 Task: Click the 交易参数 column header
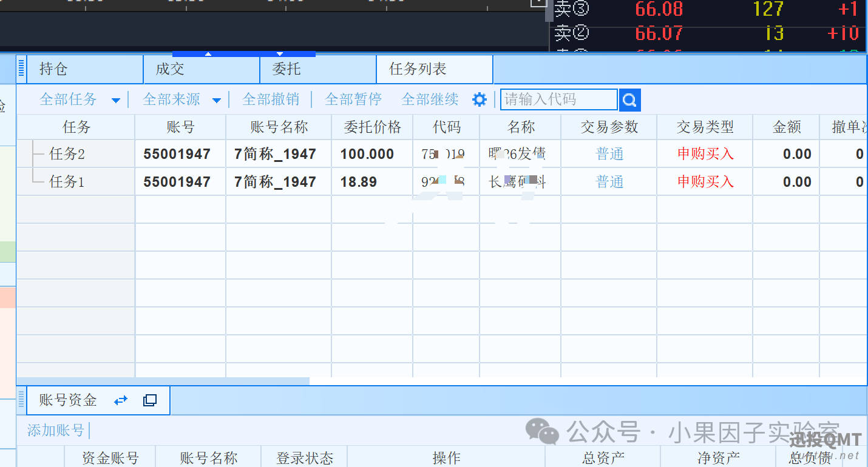click(609, 127)
